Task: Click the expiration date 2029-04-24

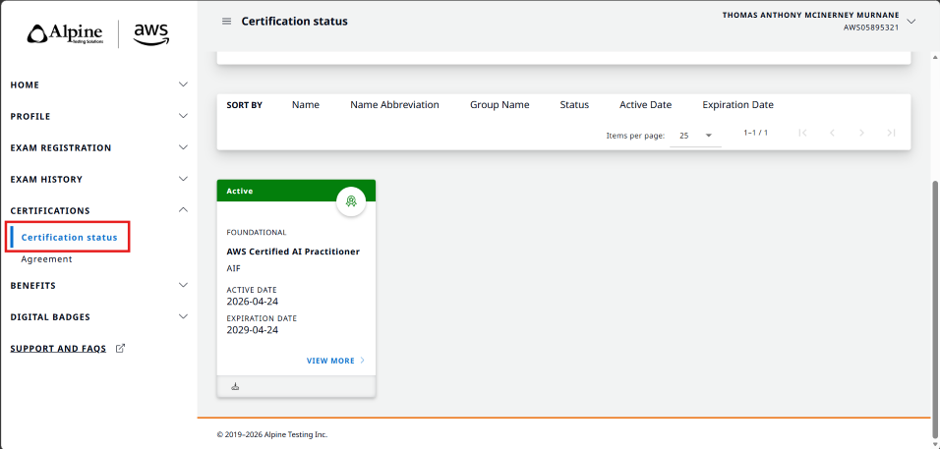Action: coord(252,330)
